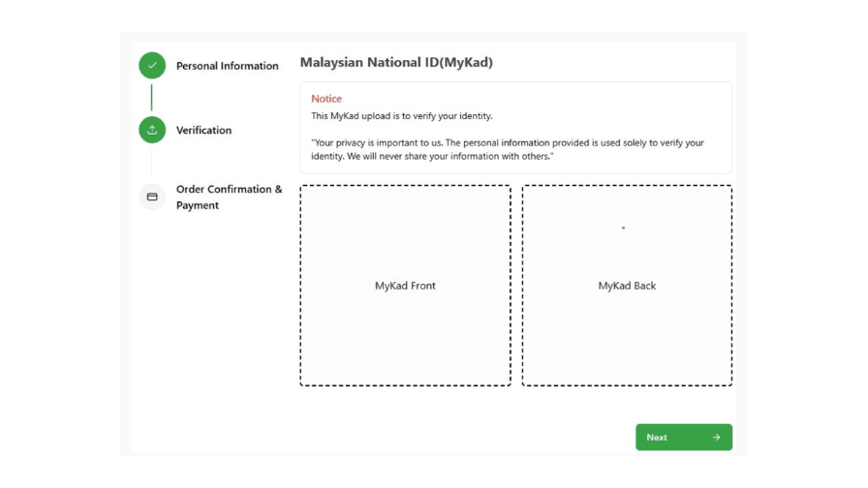
Task: Click the red Notice heading
Action: pyautogui.click(x=326, y=99)
